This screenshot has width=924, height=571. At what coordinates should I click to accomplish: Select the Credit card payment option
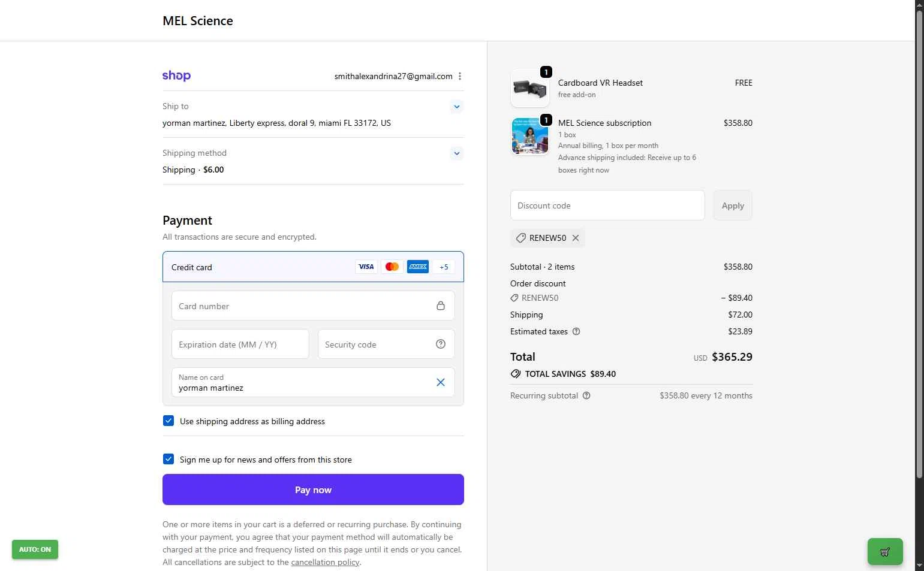pos(313,267)
